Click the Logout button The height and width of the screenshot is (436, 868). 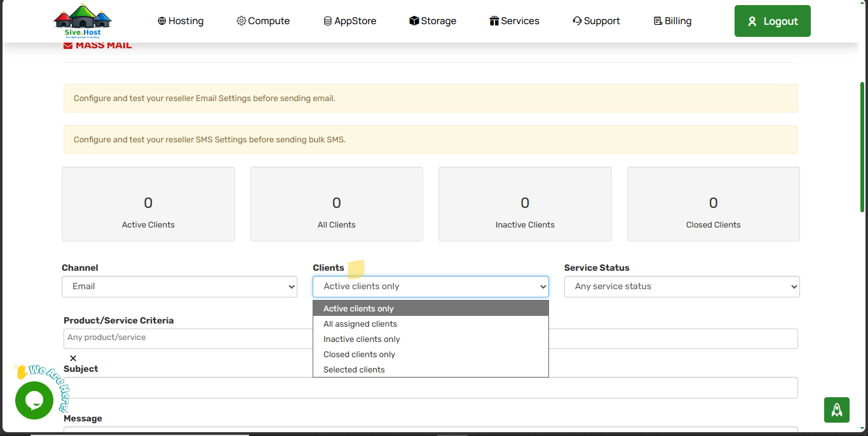pyautogui.click(x=772, y=21)
